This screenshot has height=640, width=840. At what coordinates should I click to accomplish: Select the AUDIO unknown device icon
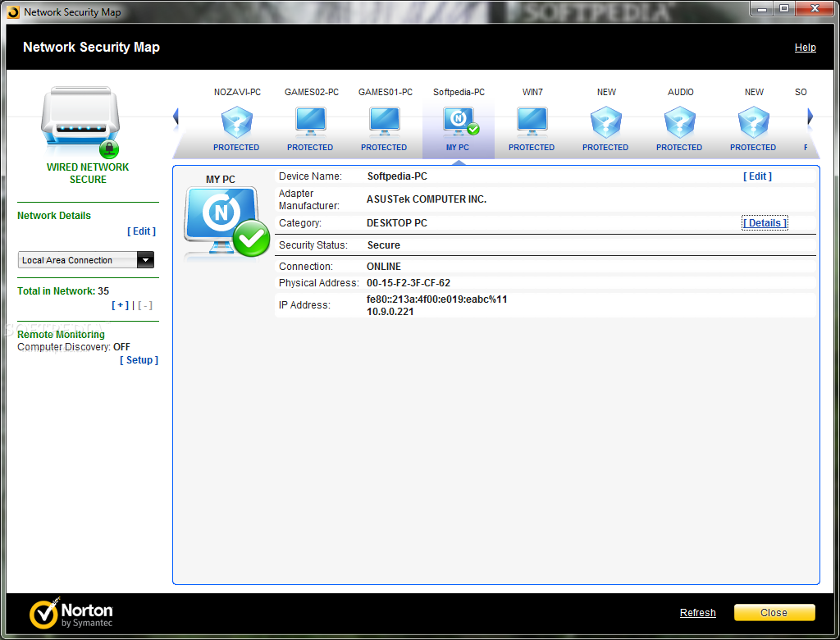click(680, 121)
